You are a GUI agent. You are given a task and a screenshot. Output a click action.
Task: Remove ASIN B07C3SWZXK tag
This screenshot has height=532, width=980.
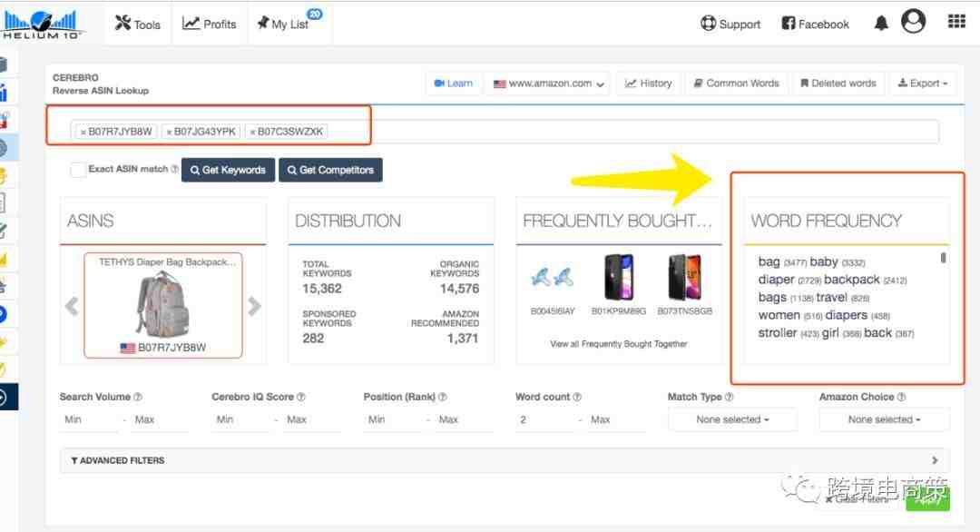(x=253, y=132)
